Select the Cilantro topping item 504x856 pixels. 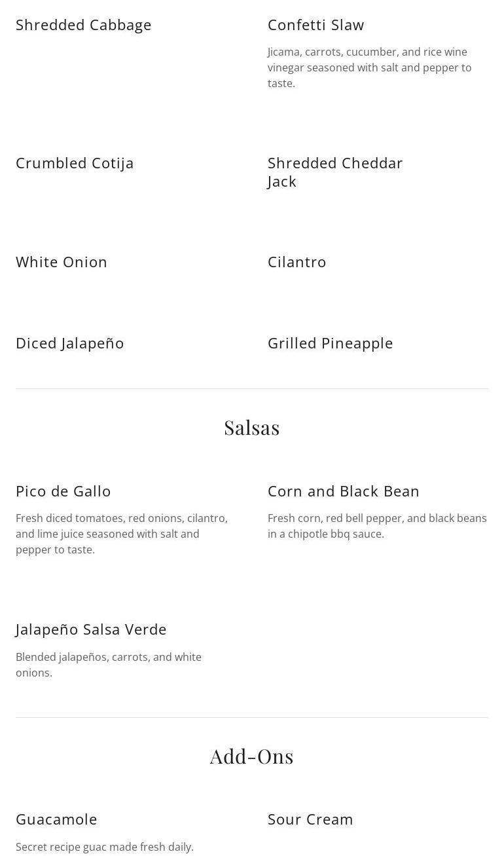[x=297, y=262]
